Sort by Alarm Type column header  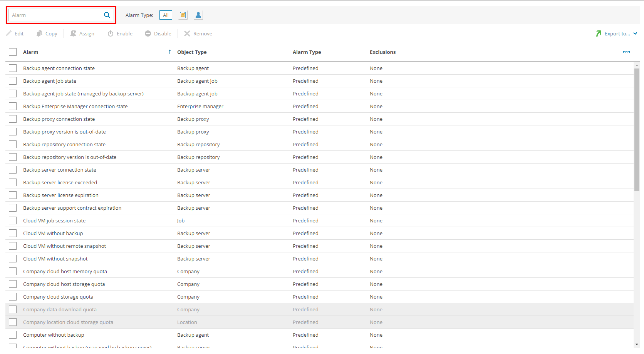pos(307,52)
